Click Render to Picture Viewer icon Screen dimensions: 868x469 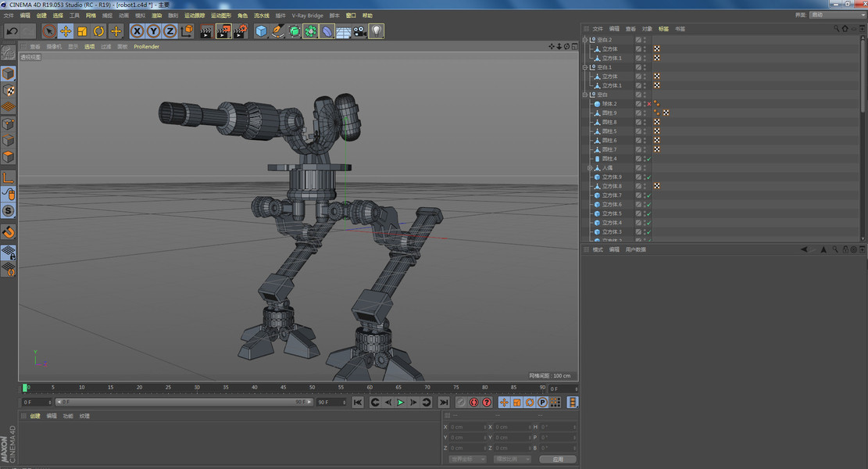click(223, 31)
